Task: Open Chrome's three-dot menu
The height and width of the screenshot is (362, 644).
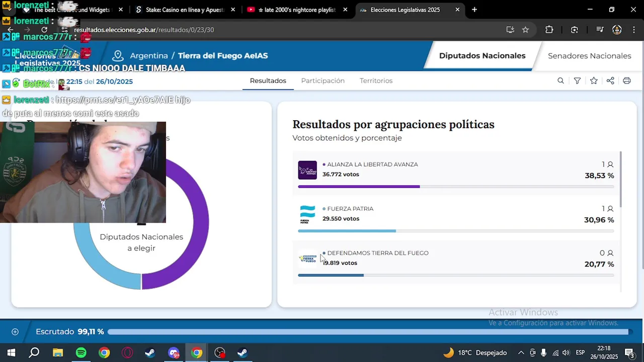Action: pyautogui.click(x=634, y=30)
